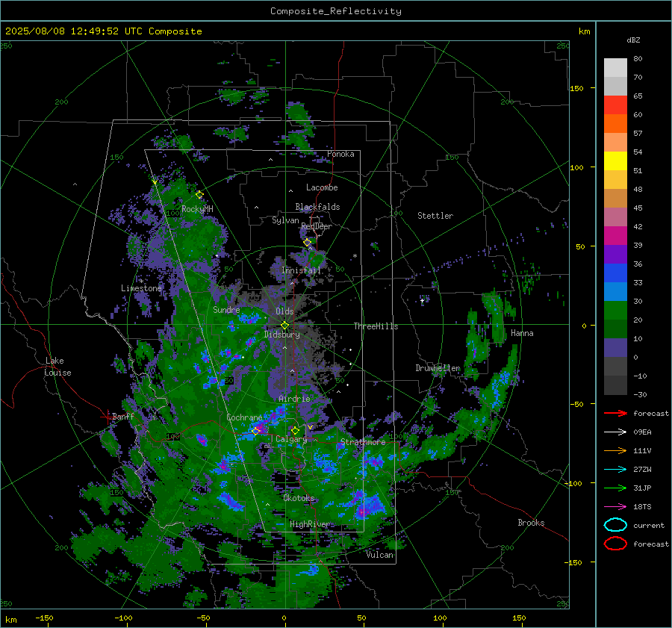Click the ThreeHills town label
The image size is (672, 628).
(x=376, y=326)
